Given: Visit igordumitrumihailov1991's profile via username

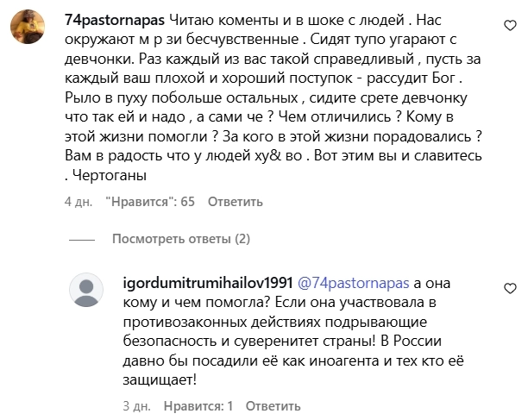Looking at the screenshot, I should pos(210,283).
